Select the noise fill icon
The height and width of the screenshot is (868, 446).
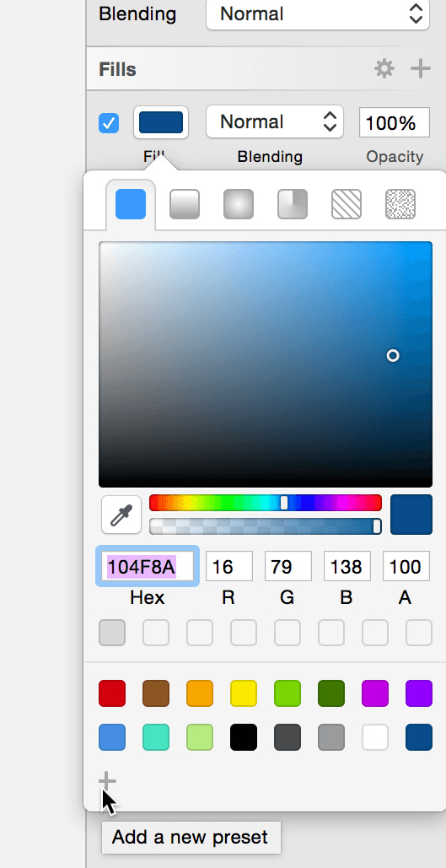[400, 204]
